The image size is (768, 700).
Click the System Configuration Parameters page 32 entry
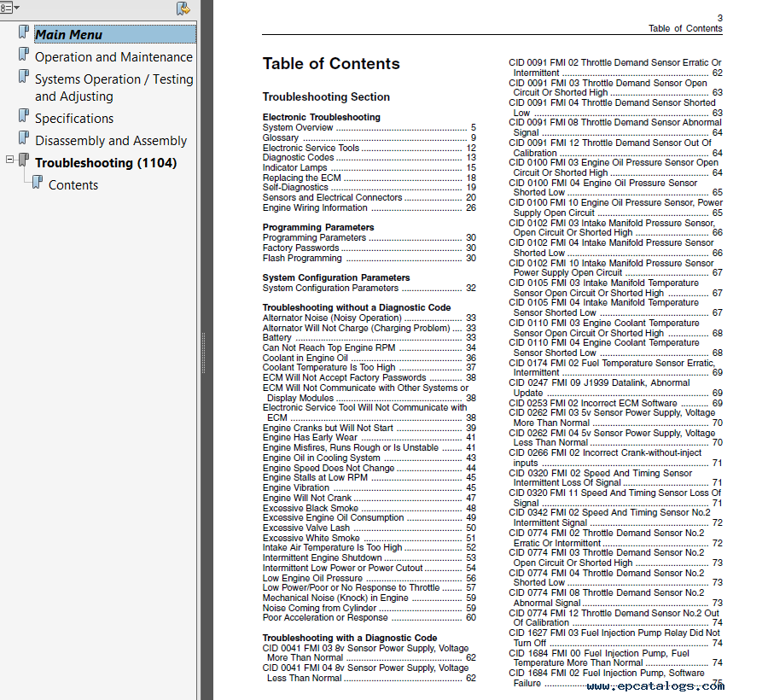tap(369, 288)
